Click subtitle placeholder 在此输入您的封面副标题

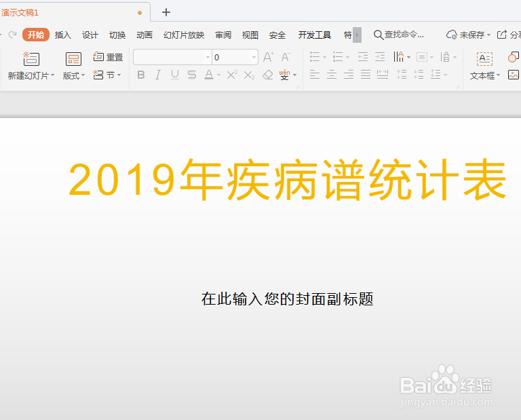coord(288,299)
